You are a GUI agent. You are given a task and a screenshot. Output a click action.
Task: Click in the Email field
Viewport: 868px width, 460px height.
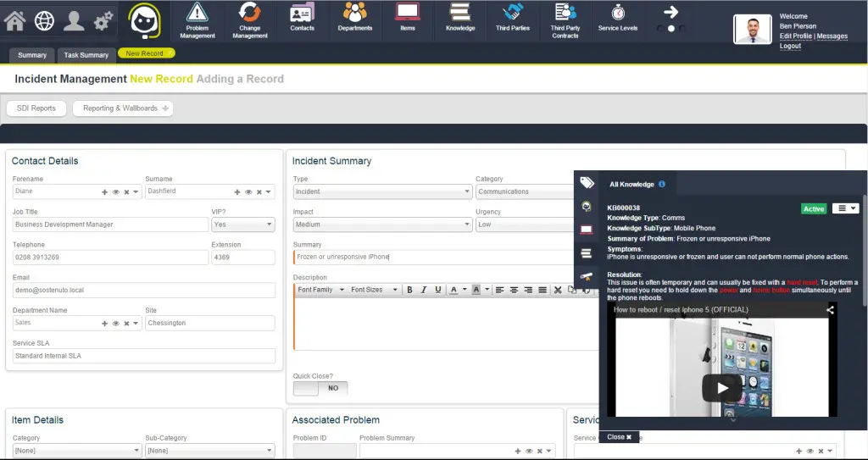[143, 290]
